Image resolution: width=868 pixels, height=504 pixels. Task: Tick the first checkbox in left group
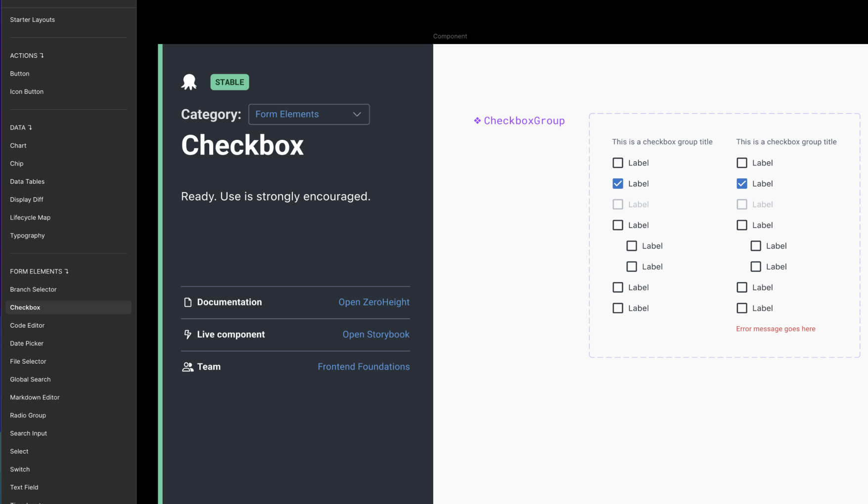click(x=618, y=163)
